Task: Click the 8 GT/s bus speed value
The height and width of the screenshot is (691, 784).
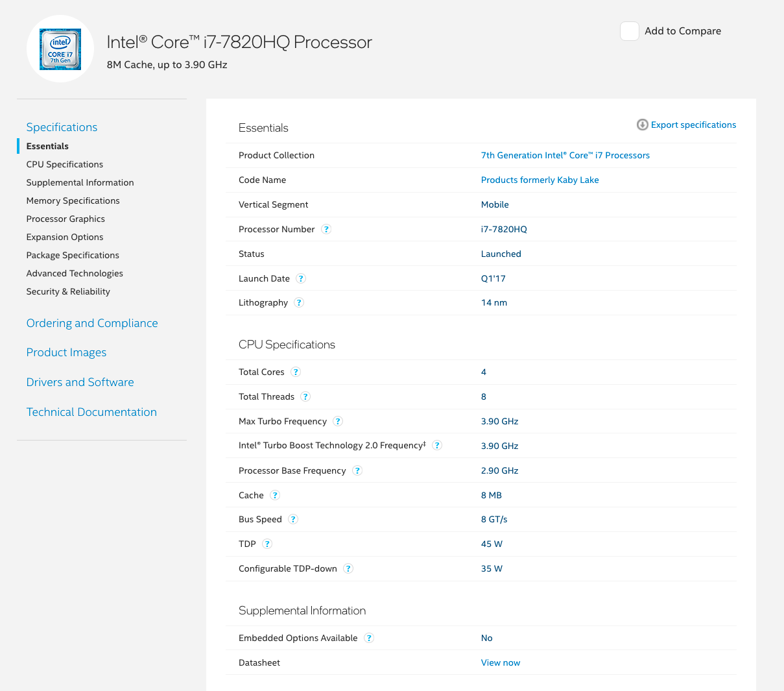Action: coord(494,519)
